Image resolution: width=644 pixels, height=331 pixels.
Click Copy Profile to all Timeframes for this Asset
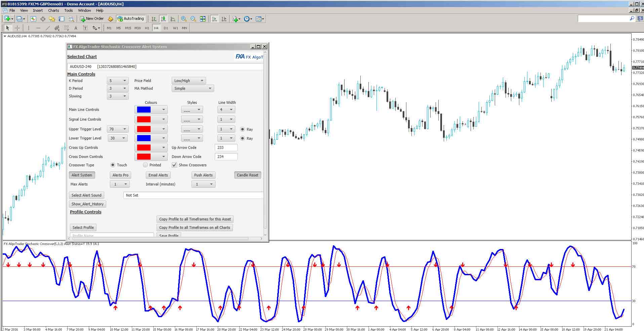tap(195, 219)
